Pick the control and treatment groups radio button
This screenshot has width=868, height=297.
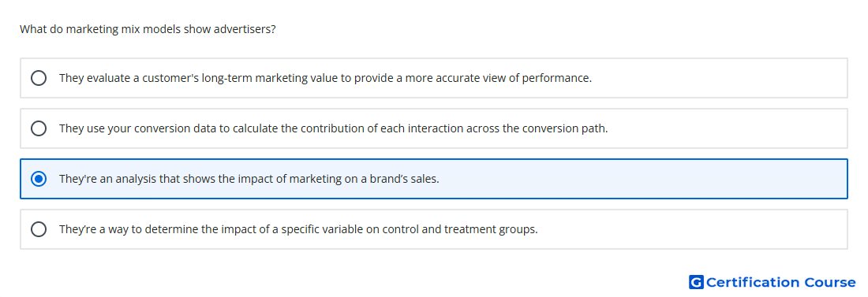pyautogui.click(x=39, y=229)
